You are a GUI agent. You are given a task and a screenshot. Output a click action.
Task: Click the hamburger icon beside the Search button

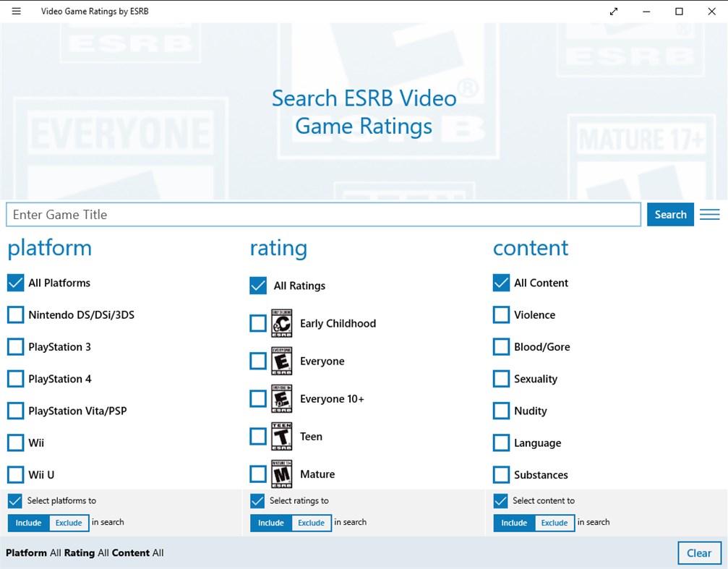(709, 214)
